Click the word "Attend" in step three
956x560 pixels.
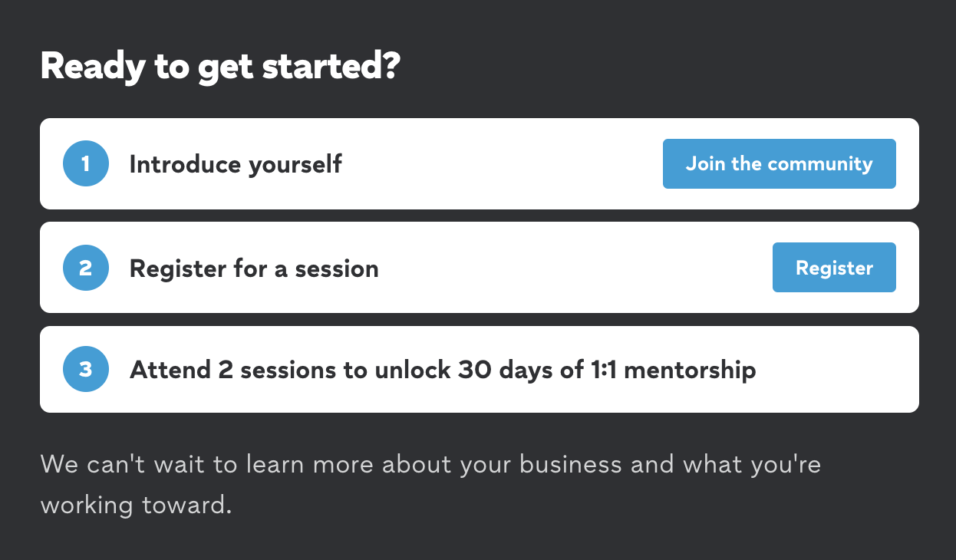[x=170, y=370]
